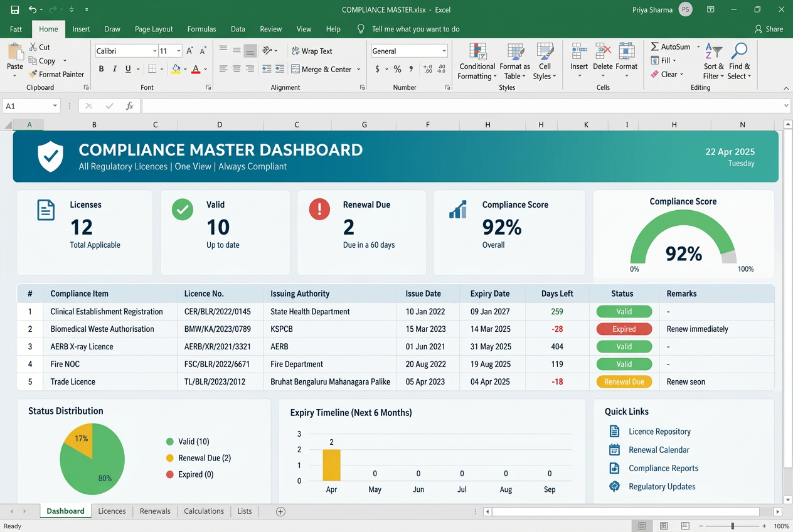Click the Save icon in title bar
Viewport: 793px width, 532px height.
pyautogui.click(x=14, y=10)
